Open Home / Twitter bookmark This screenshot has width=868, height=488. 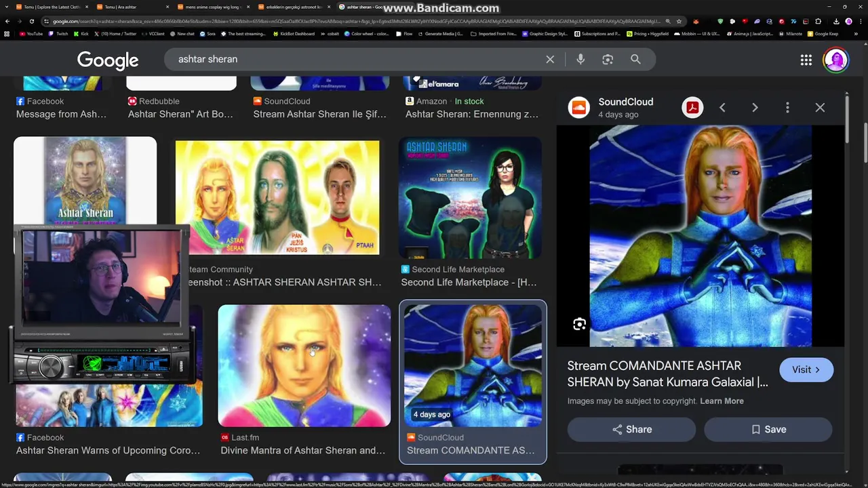click(x=116, y=33)
